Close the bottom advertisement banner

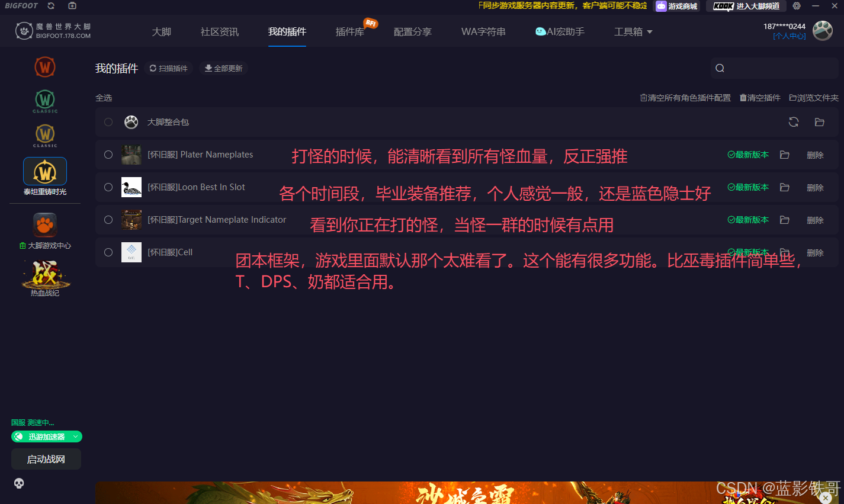pyautogui.click(x=826, y=498)
